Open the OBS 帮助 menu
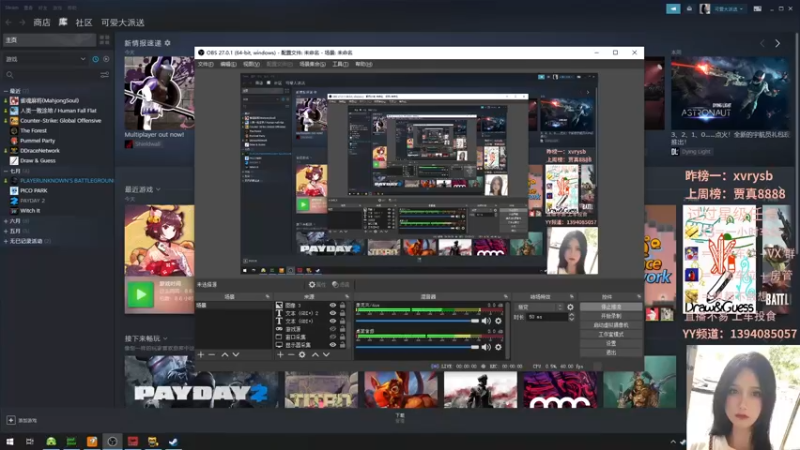This screenshot has height=450, width=800. (x=364, y=64)
